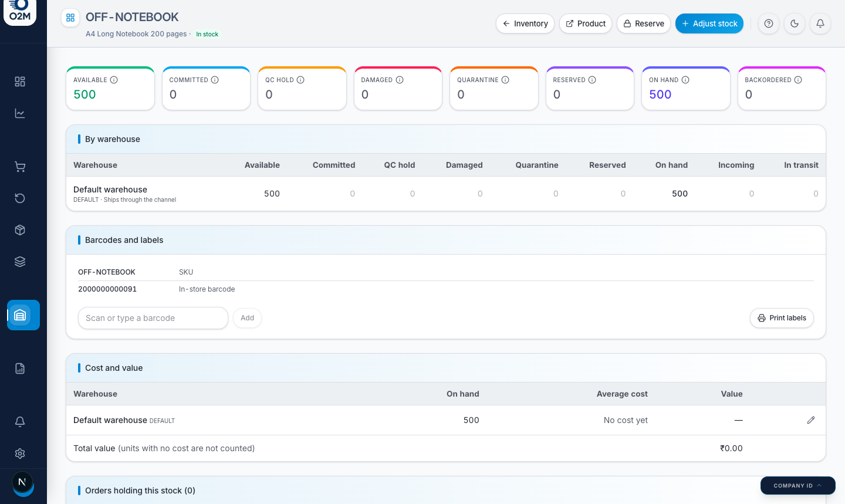Image resolution: width=845 pixels, height=504 pixels.
Task: Open the Product page button
Action: click(x=586, y=23)
